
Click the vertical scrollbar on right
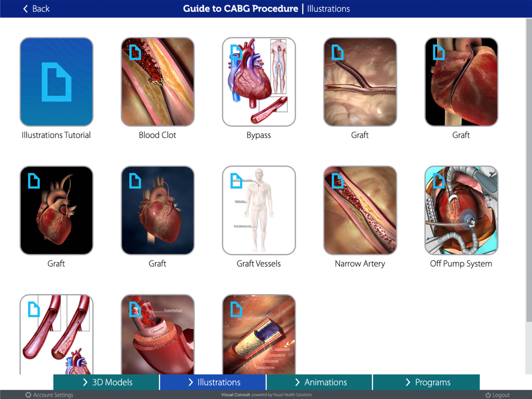[x=529, y=170]
